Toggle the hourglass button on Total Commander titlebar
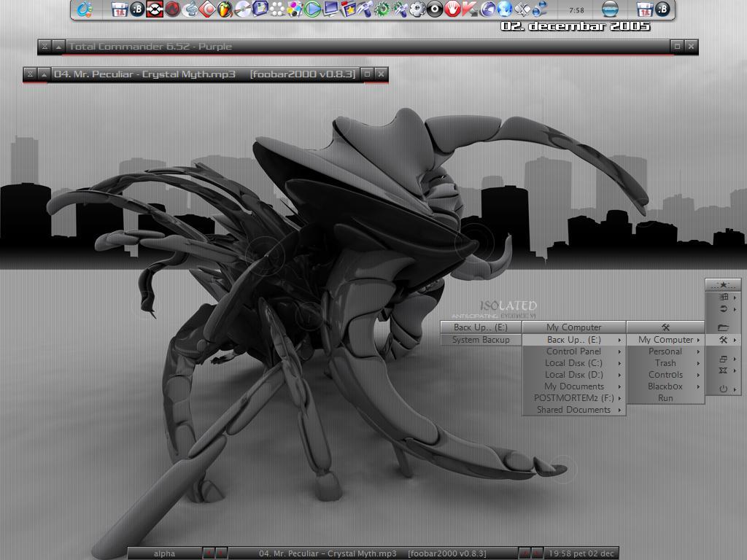This screenshot has height=560, width=747. click(x=44, y=47)
